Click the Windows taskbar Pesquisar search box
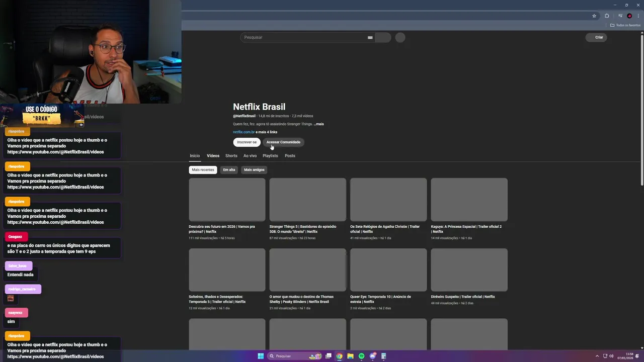Viewport: 644px width, 362px height. (295, 356)
